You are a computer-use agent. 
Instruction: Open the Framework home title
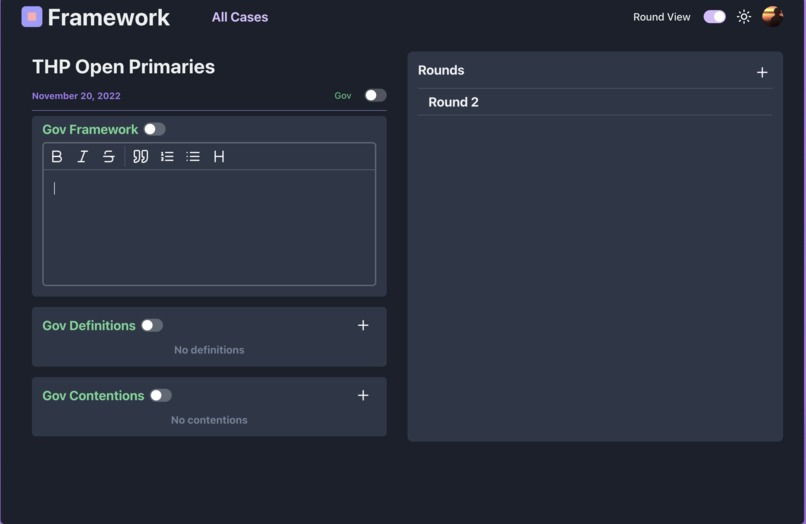click(108, 17)
